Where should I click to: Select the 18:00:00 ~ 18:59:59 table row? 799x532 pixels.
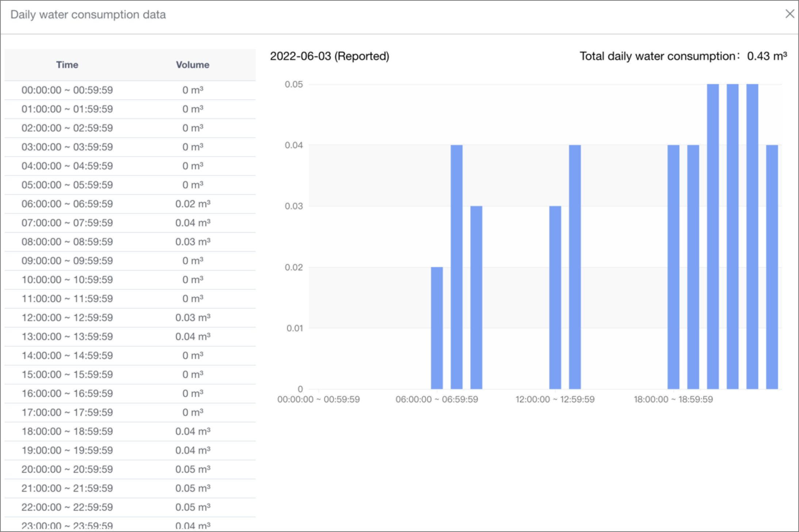pos(130,432)
